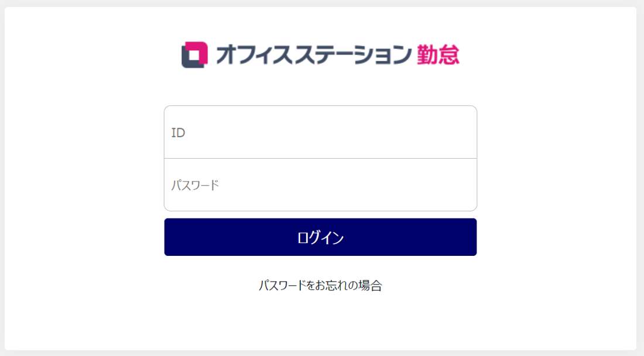Click empty space on the right of the password field

click(422, 185)
